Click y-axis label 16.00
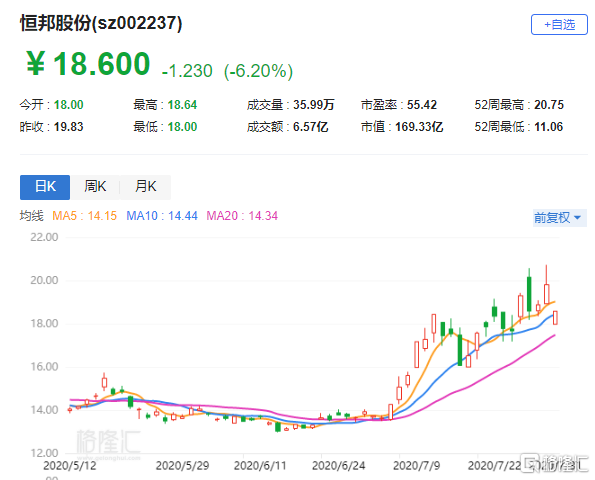Screen dimensions: 595x480 pyautogui.click(x=44, y=367)
